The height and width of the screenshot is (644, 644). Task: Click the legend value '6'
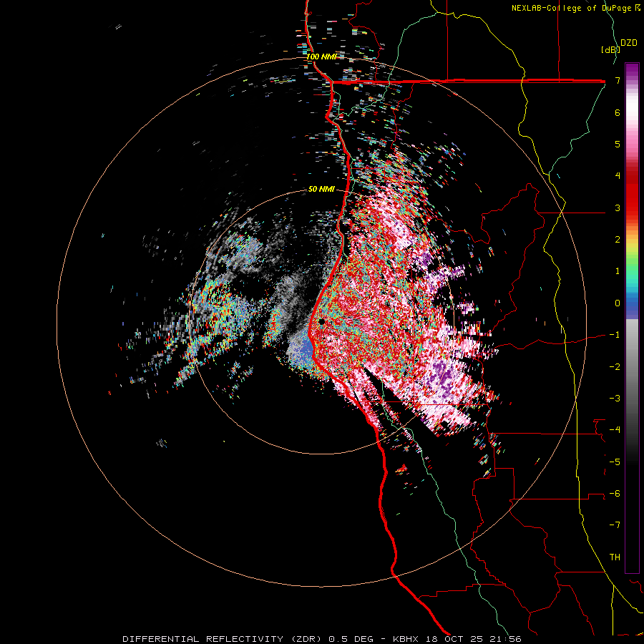618,112
